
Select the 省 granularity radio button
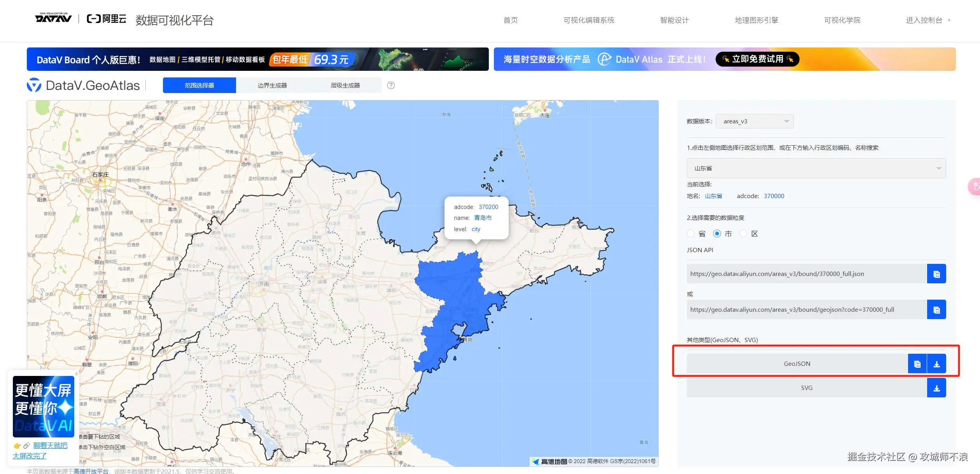point(691,233)
